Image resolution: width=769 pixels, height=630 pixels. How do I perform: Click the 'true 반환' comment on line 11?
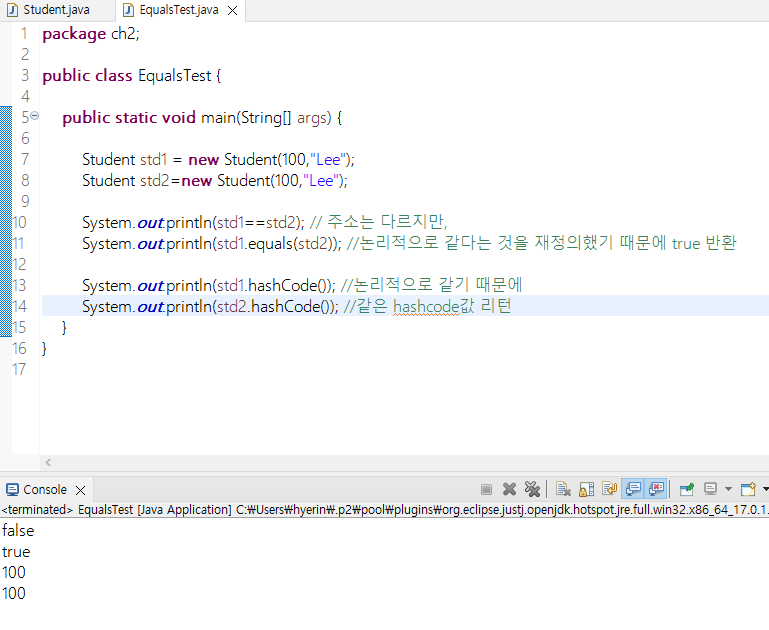(704, 243)
